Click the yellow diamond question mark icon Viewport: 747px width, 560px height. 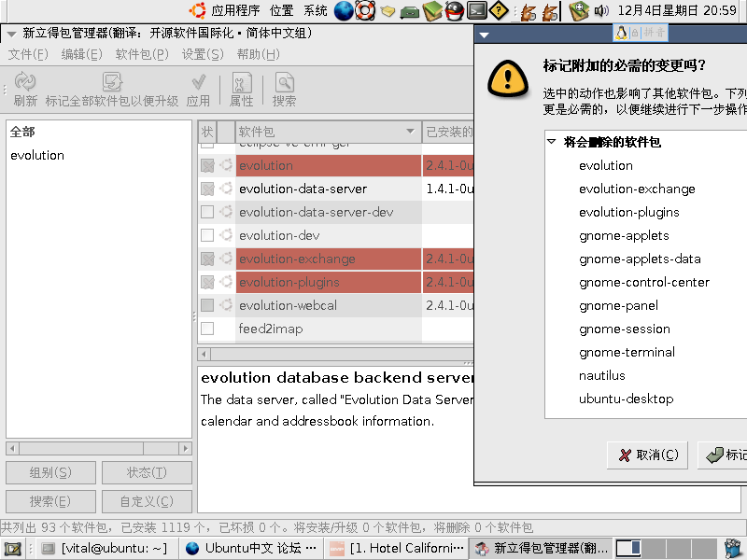(499, 10)
